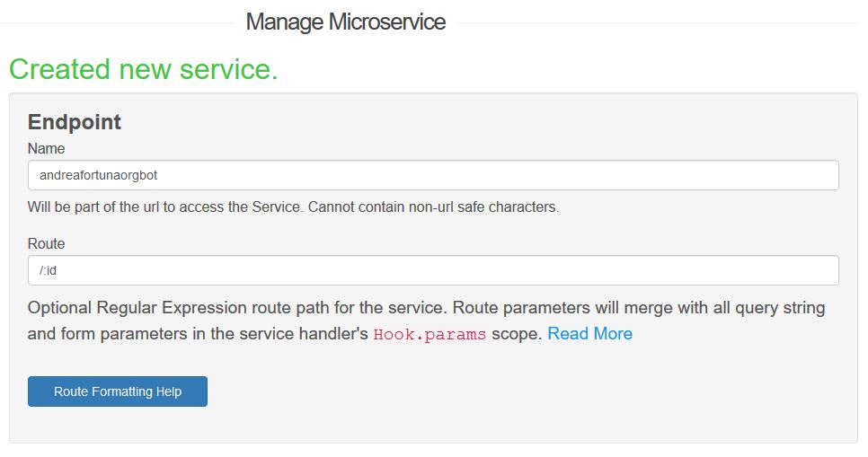Click the word 'Microservice' in the title
The width and height of the screenshot is (868, 457).
pos(386,22)
